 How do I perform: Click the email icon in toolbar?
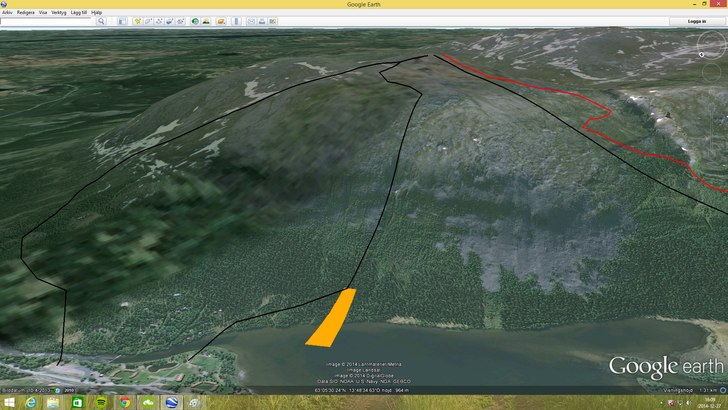coord(250,21)
